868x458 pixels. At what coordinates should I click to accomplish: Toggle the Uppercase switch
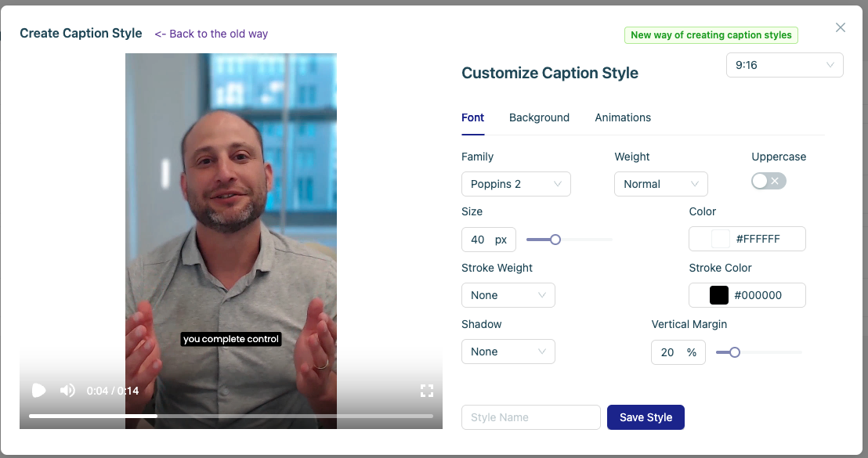pos(769,181)
